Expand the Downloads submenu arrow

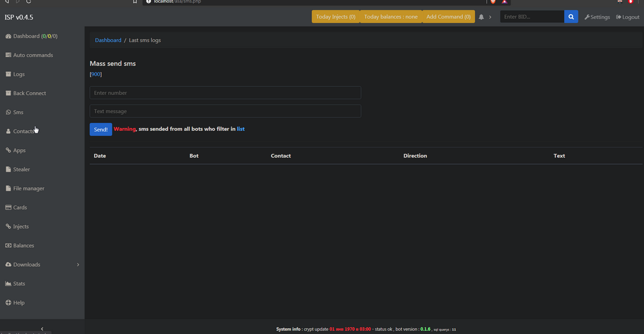(x=78, y=264)
